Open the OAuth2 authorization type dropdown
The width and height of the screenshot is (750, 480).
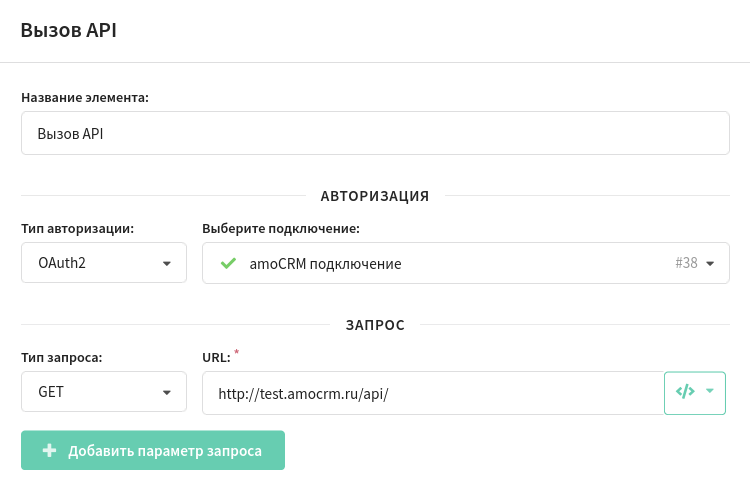pos(104,262)
